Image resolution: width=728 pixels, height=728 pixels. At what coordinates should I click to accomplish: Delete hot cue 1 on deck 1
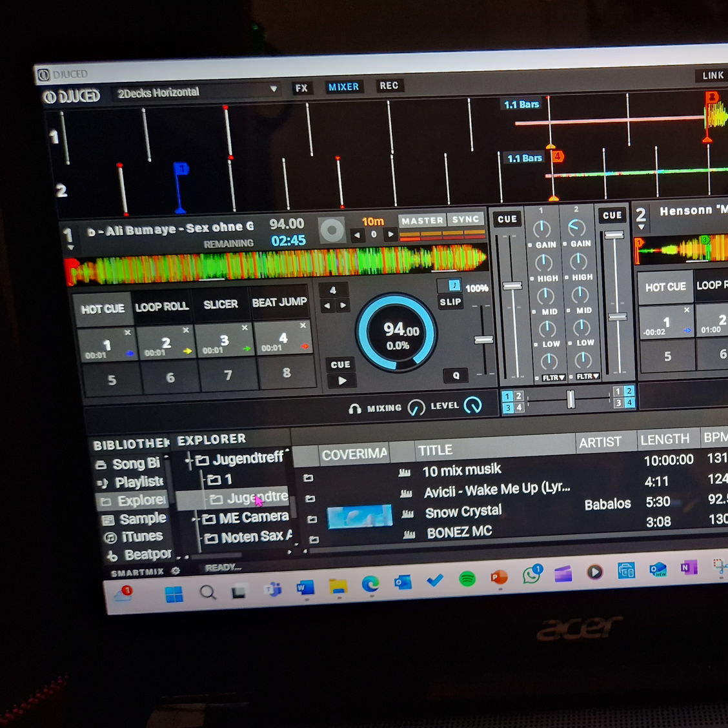[x=128, y=332]
